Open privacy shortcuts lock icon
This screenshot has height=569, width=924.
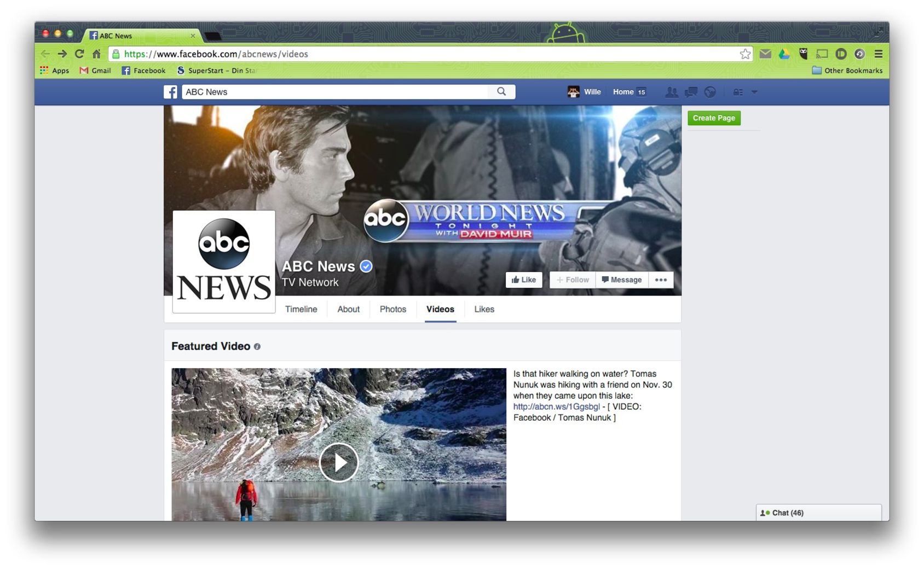(738, 92)
